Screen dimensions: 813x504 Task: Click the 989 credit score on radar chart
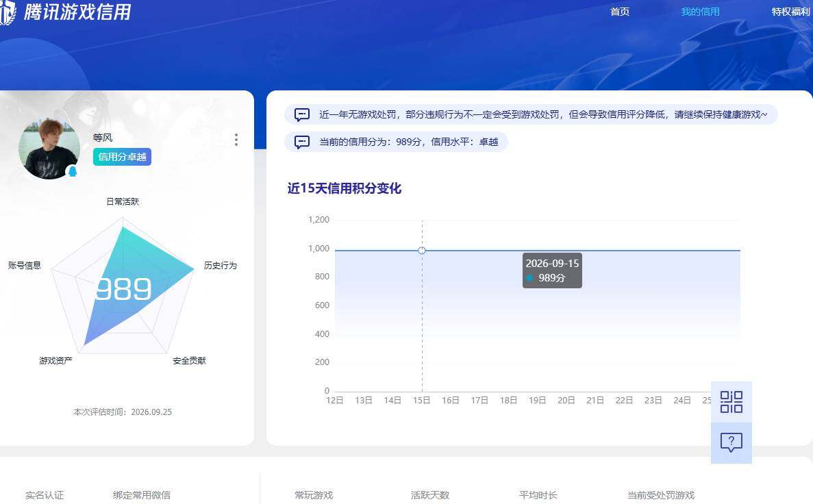click(x=123, y=289)
